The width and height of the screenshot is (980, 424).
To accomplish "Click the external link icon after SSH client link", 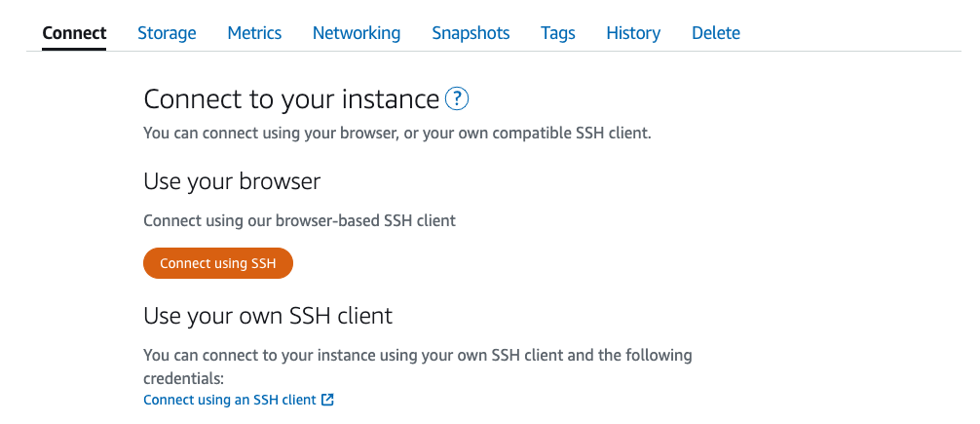I will pos(327,400).
